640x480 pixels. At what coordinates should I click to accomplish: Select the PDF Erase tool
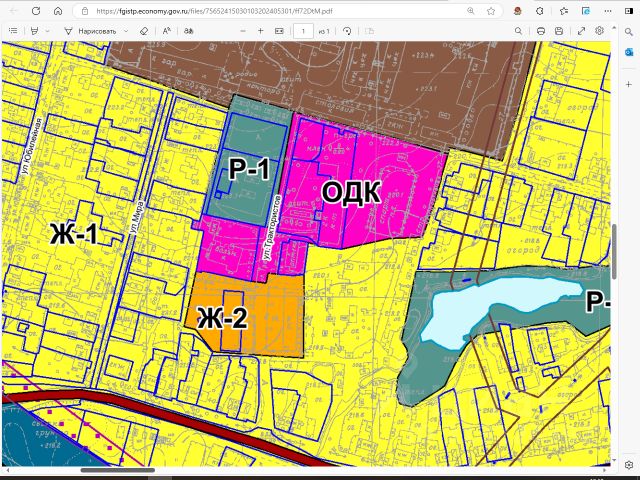[x=144, y=31]
